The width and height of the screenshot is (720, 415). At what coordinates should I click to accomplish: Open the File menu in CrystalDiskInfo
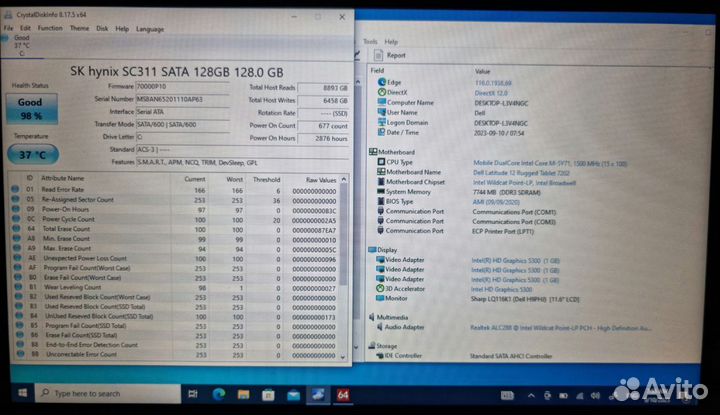pyautogui.click(x=8, y=28)
